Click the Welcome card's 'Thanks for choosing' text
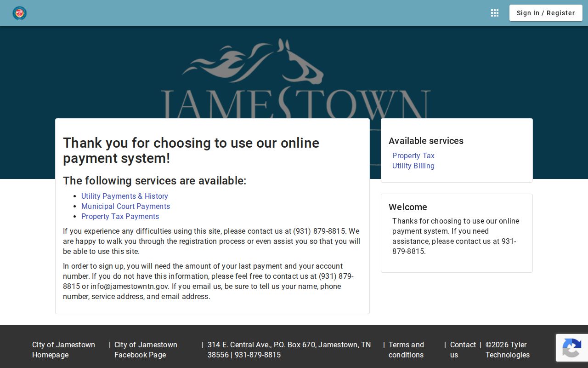This screenshot has height=368, width=588. coord(456,236)
